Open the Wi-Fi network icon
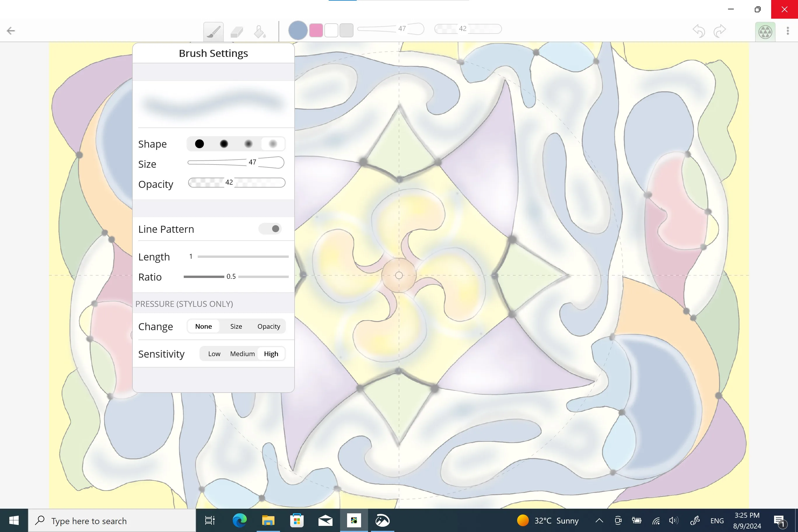 656,520
